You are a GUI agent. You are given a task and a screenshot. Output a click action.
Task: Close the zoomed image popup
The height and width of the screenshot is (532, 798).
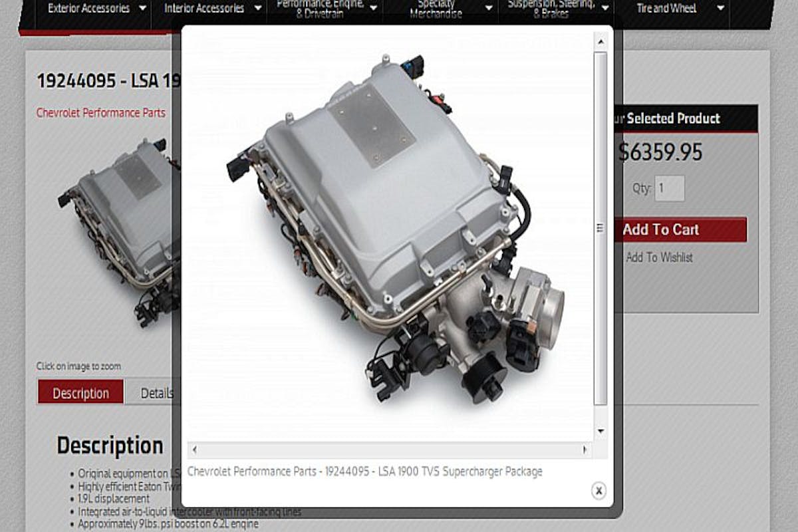click(598, 491)
